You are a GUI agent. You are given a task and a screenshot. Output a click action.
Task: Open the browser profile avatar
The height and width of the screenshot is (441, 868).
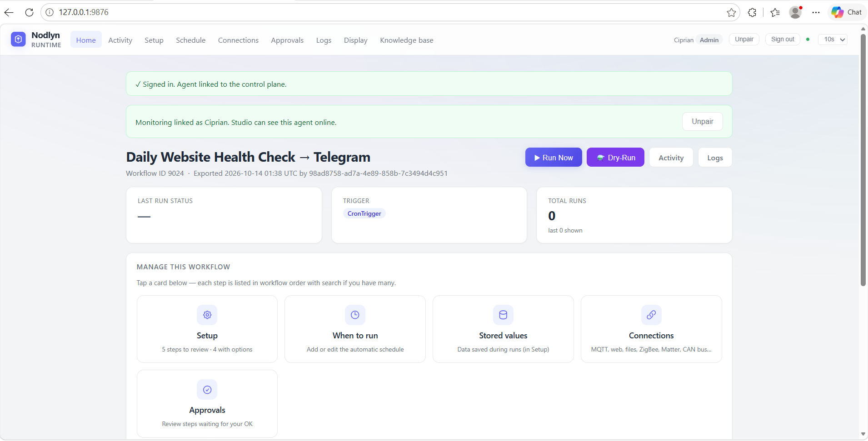[x=795, y=12]
